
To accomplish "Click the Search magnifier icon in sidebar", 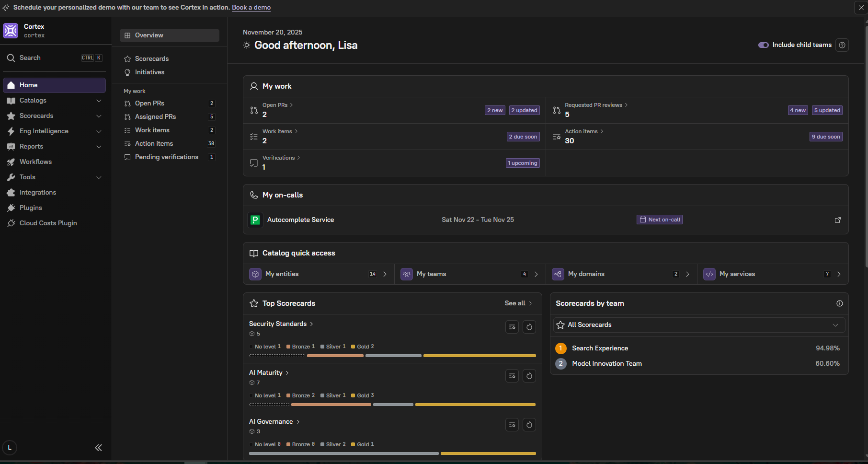I will pyautogui.click(x=11, y=58).
